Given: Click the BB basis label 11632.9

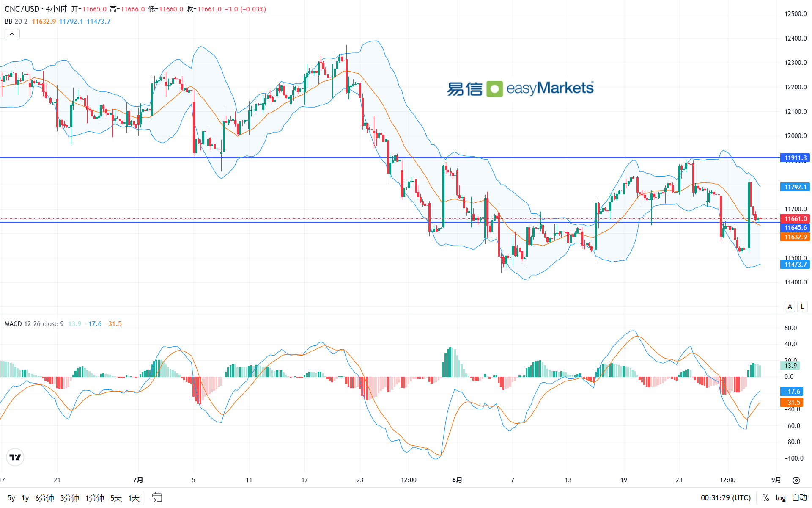Looking at the screenshot, I should coord(795,237).
